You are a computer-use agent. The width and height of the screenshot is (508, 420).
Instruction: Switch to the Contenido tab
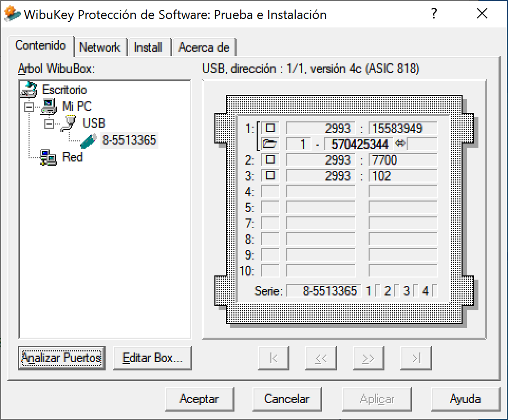[x=41, y=46]
